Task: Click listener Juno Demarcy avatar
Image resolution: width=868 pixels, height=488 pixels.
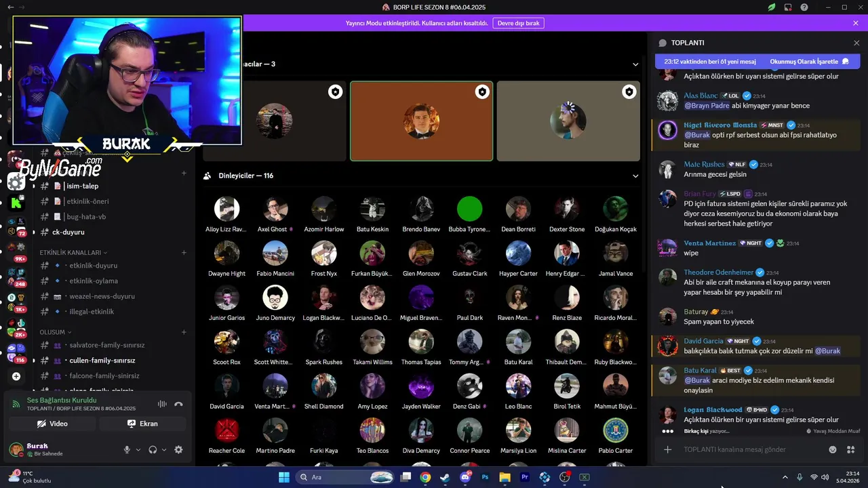Action: tap(275, 298)
